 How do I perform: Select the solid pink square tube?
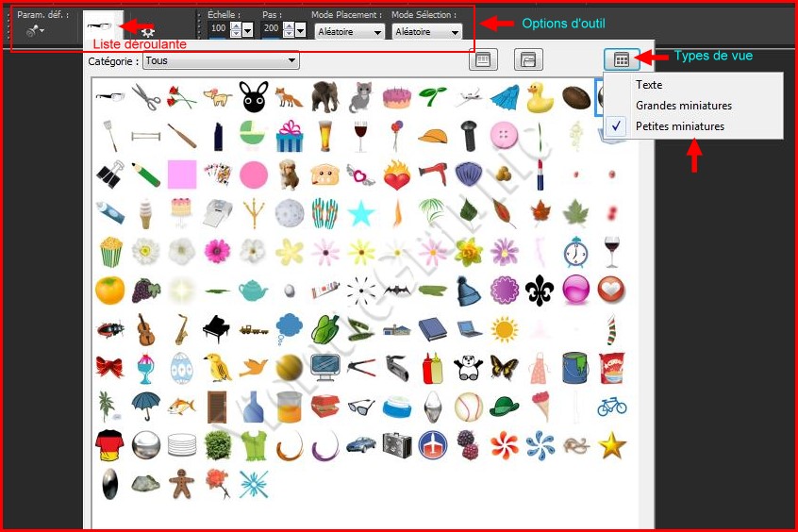pyautogui.click(x=181, y=175)
